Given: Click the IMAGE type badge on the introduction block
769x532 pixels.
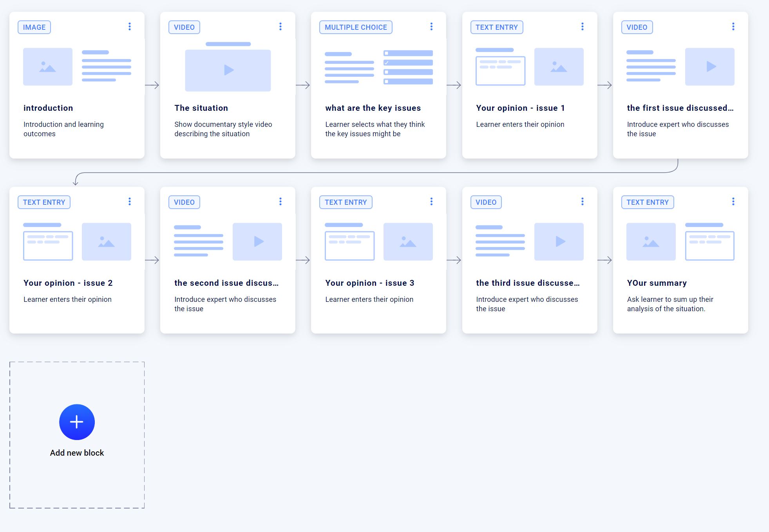Looking at the screenshot, I should pos(34,27).
